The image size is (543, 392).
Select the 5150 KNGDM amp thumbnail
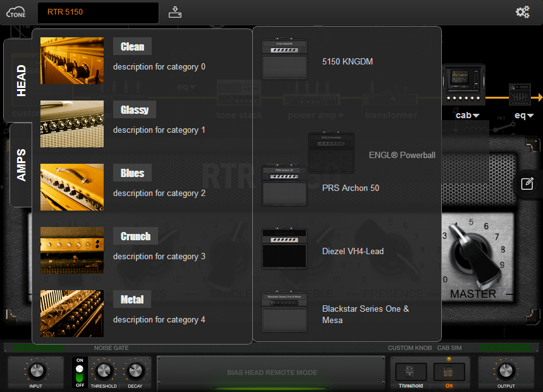point(284,59)
